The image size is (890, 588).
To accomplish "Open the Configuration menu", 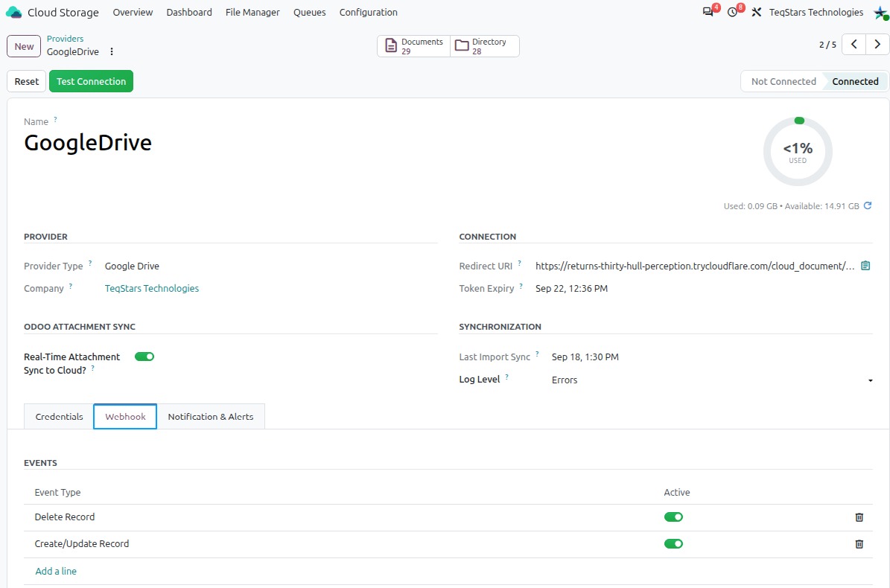I will (x=368, y=12).
